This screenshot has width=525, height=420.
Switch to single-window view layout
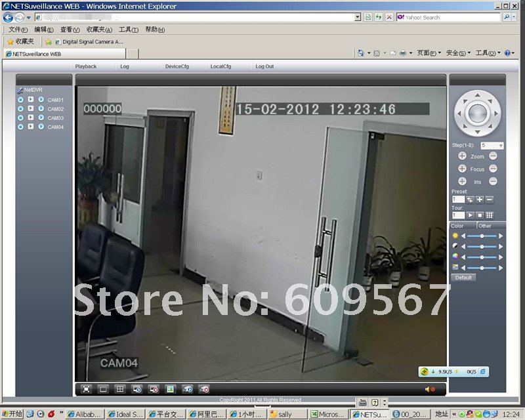point(103,389)
